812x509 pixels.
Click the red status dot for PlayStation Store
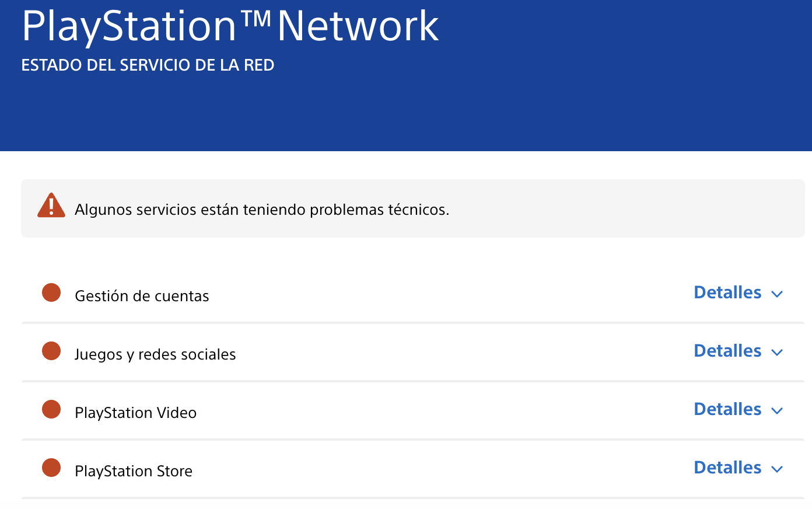[x=51, y=468]
